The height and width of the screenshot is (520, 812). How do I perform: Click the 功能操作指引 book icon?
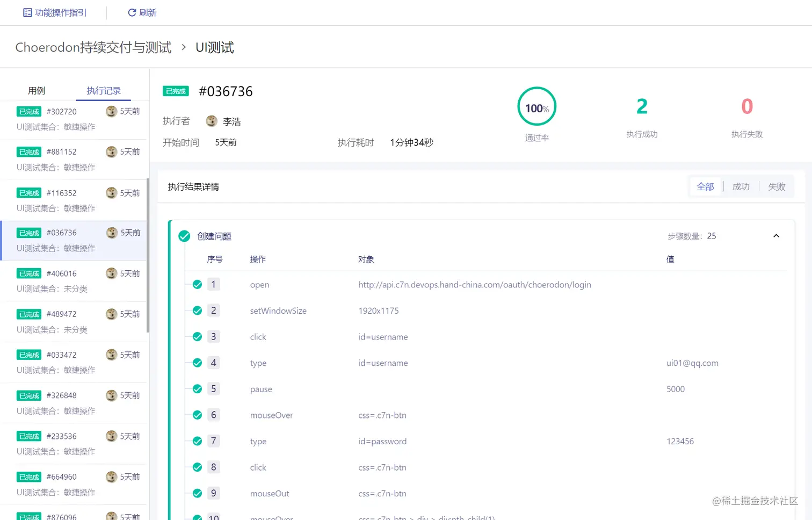27,12
